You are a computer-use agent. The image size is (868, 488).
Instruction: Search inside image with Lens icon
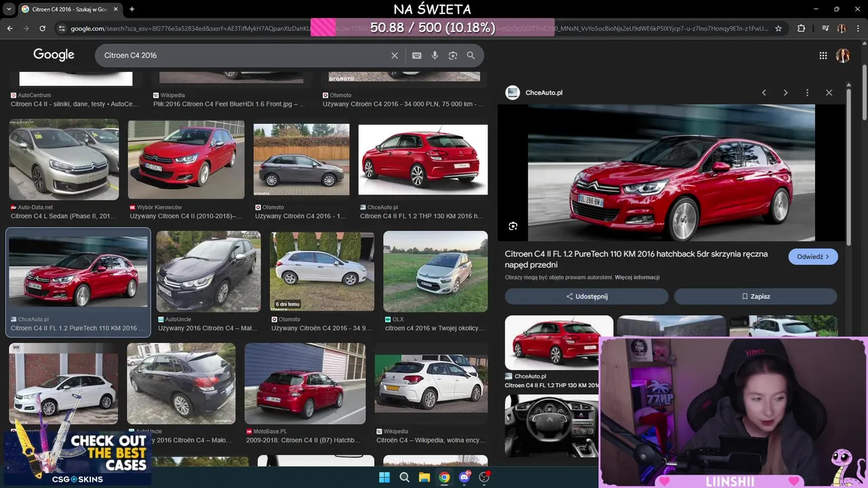click(513, 226)
